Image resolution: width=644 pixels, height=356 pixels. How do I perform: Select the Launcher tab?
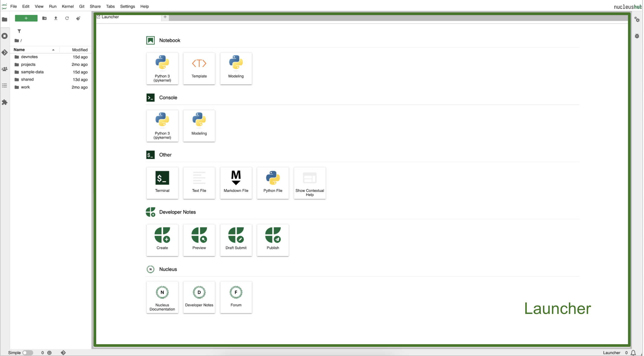point(129,17)
